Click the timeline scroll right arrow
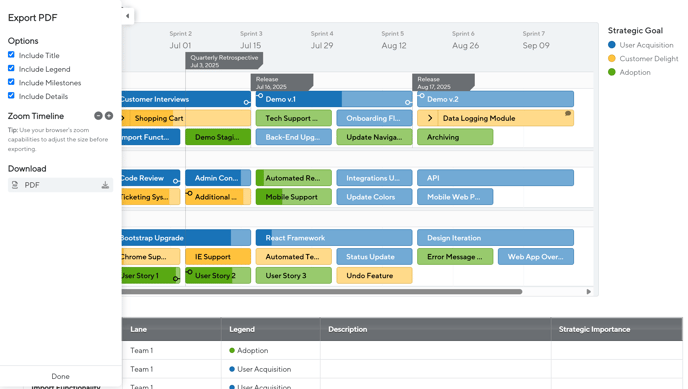 click(x=589, y=292)
